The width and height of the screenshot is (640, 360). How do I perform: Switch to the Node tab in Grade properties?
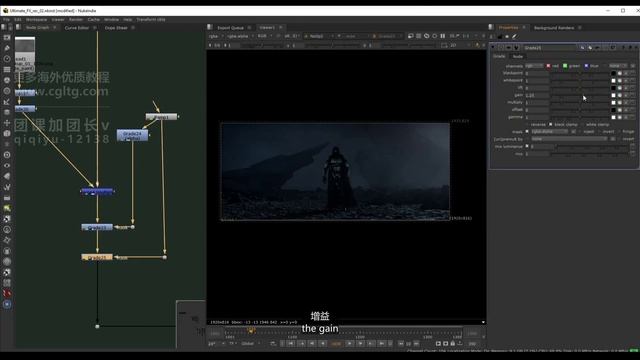(518, 56)
